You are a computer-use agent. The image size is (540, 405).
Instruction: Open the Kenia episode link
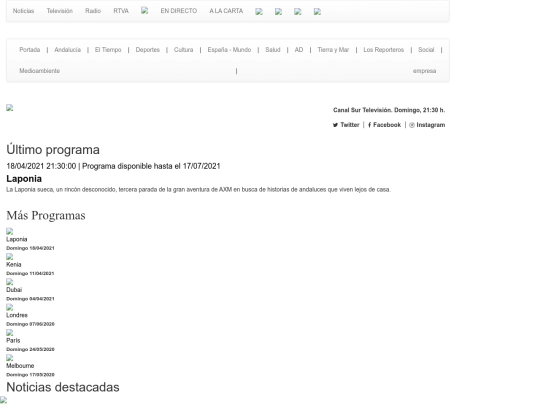click(14, 265)
